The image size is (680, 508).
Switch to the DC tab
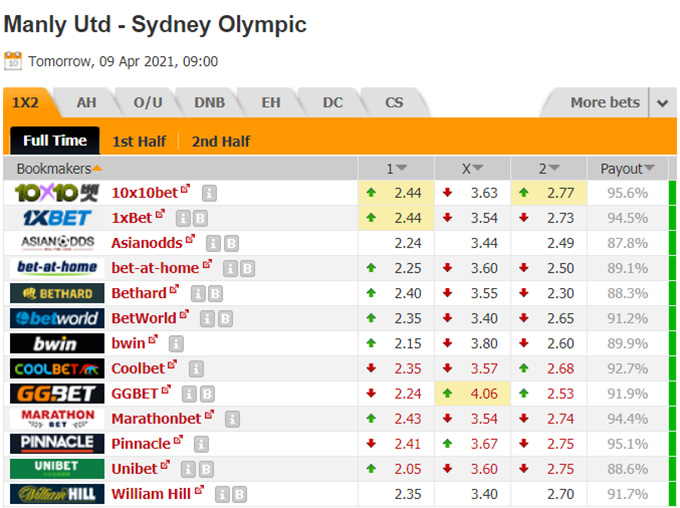333,103
